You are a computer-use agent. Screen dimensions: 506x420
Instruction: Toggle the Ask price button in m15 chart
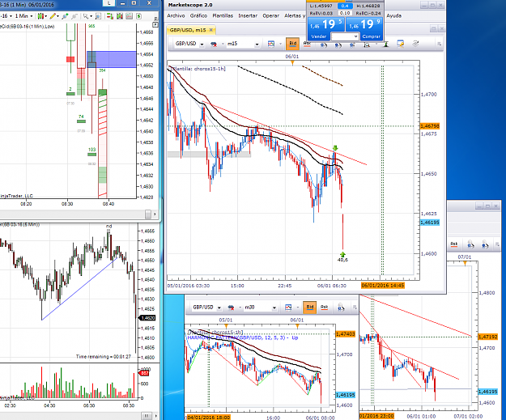(x=307, y=44)
